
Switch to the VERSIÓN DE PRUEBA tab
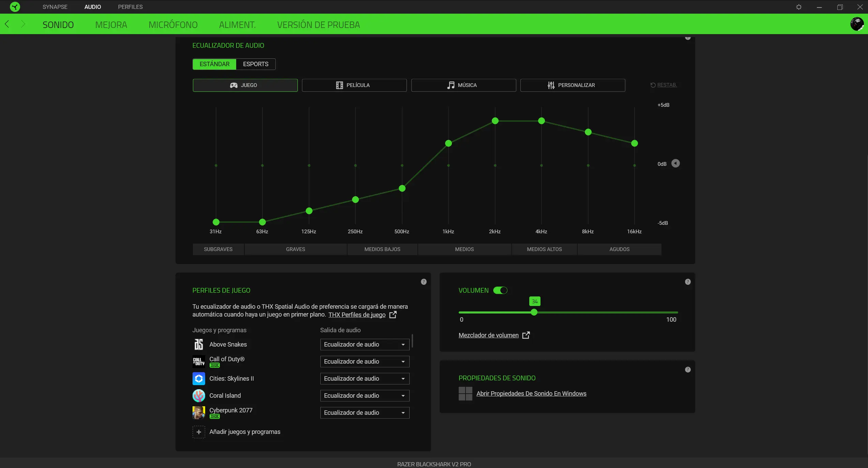[x=318, y=25]
